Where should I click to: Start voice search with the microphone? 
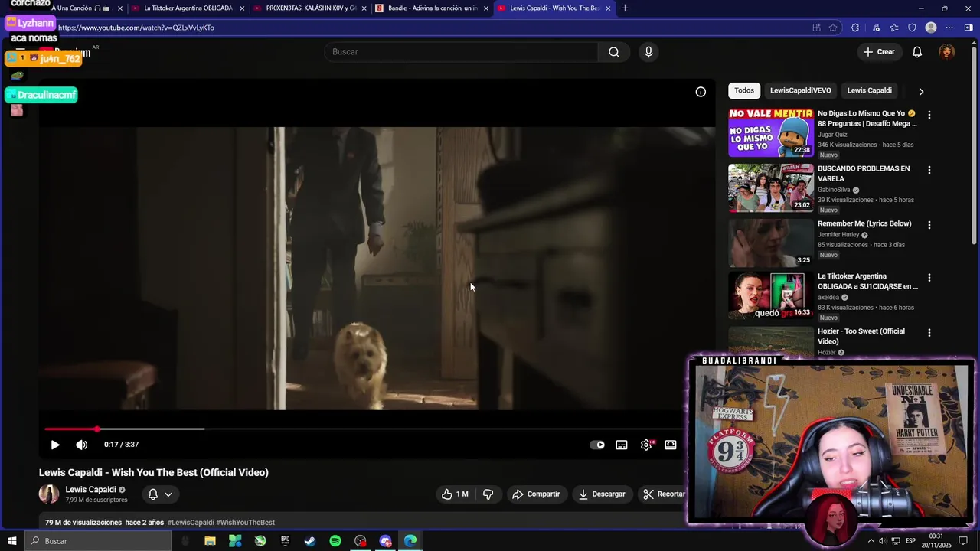click(x=648, y=52)
